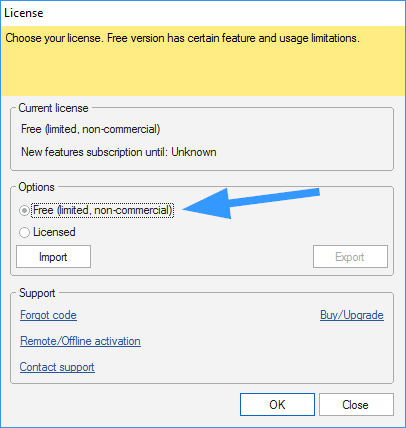Follow the Buy/Upgrade link
The height and width of the screenshot is (428, 406).
click(x=352, y=315)
